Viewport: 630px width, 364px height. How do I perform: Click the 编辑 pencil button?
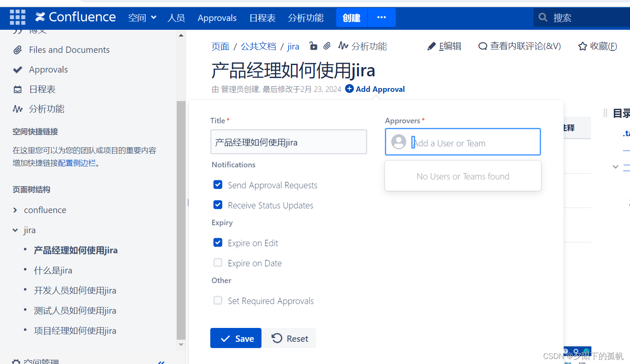(x=444, y=46)
